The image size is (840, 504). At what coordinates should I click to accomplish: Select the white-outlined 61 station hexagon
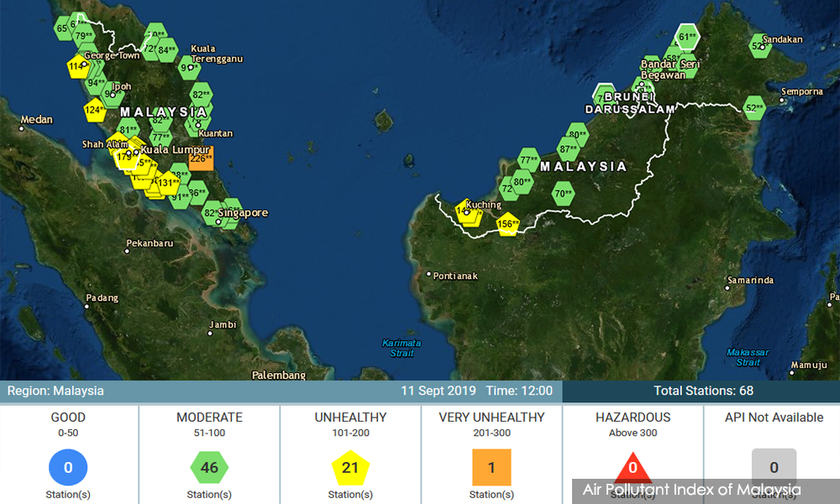(x=687, y=37)
